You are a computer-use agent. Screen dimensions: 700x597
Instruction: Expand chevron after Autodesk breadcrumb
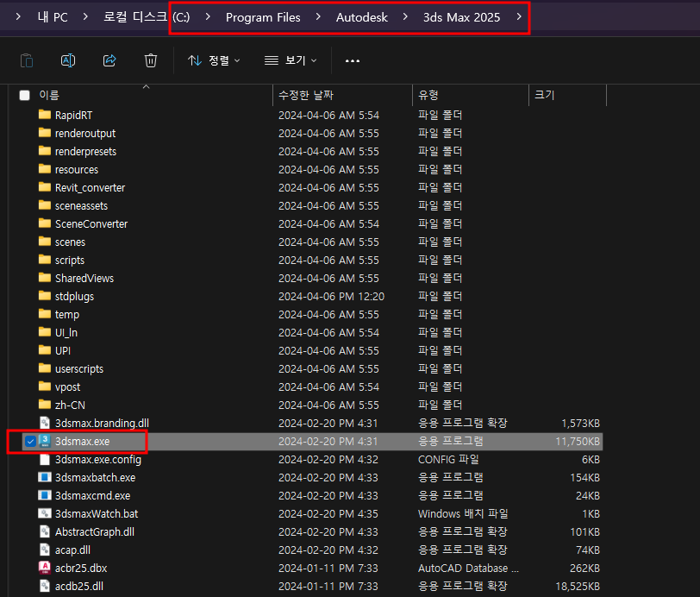coord(405,17)
